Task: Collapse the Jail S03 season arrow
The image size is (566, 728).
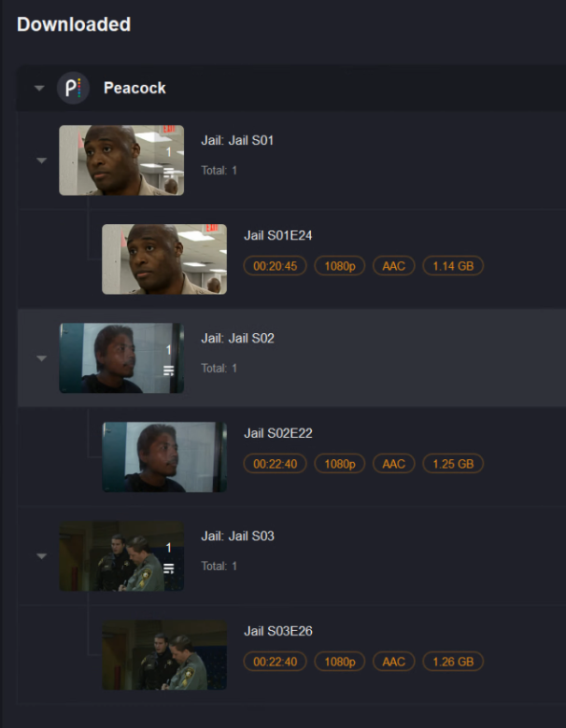Action: click(x=42, y=556)
